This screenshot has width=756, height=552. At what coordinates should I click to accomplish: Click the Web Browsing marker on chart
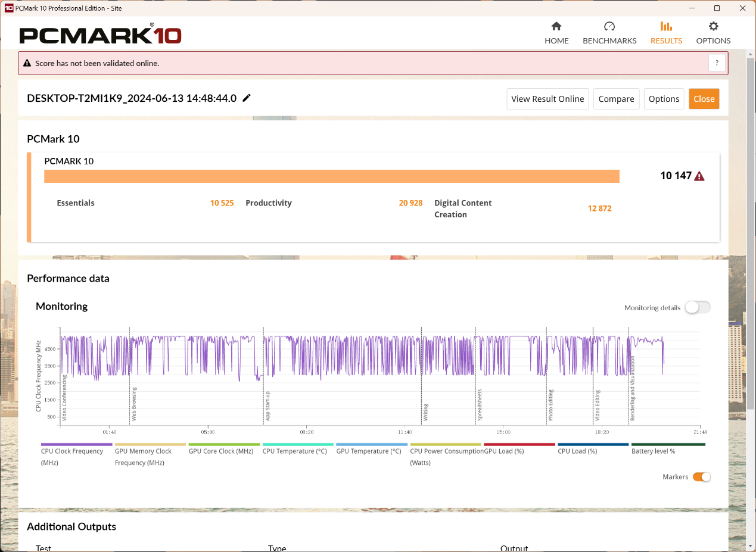click(134, 405)
